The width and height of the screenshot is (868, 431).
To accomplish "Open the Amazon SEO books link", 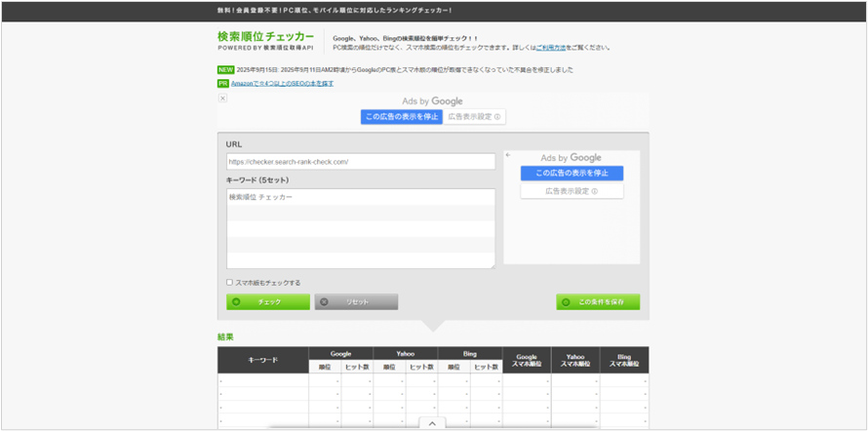I will [282, 84].
